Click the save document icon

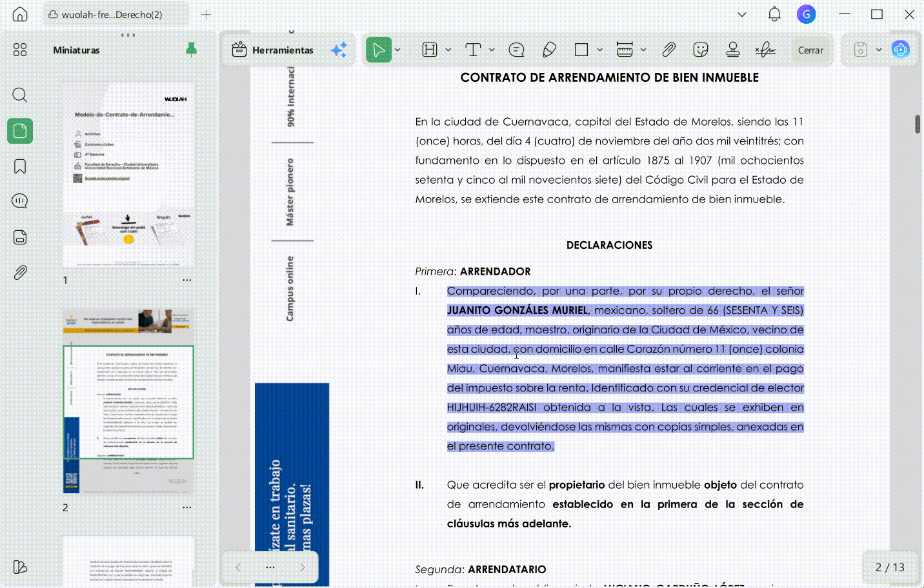click(861, 50)
